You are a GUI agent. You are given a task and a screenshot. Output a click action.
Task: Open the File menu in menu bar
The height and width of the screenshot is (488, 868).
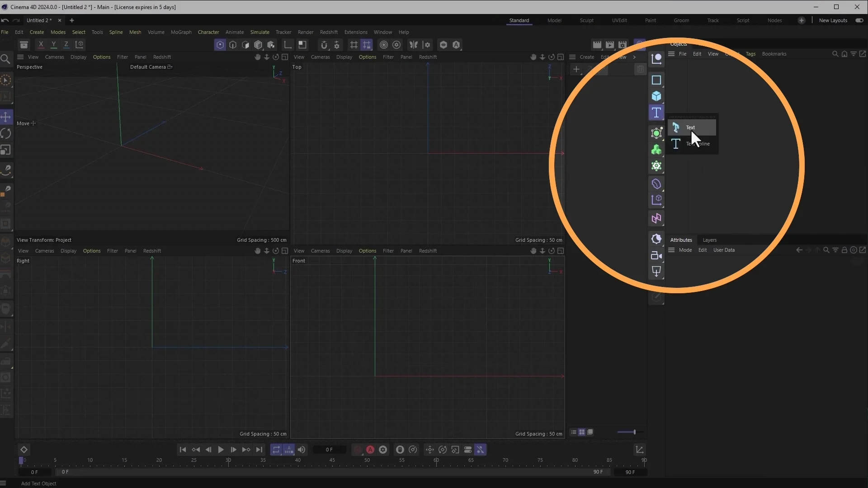pyautogui.click(x=5, y=32)
